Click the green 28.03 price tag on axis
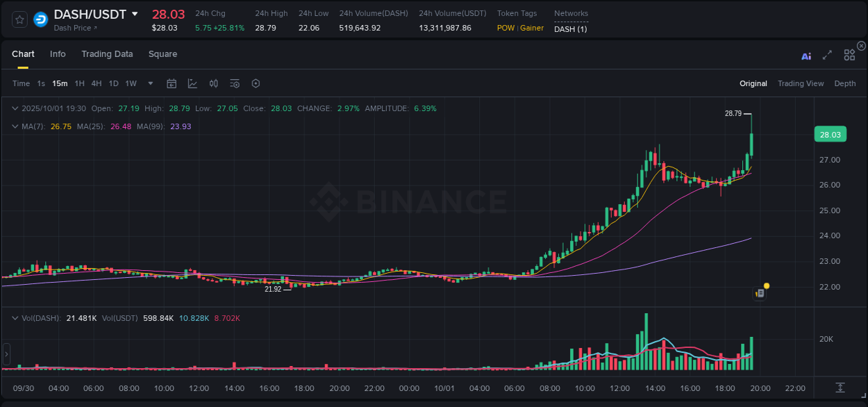 point(830,134)
